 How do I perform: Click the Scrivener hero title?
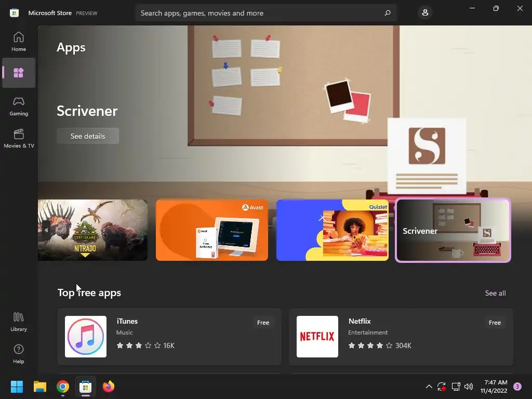pos(87,111)
